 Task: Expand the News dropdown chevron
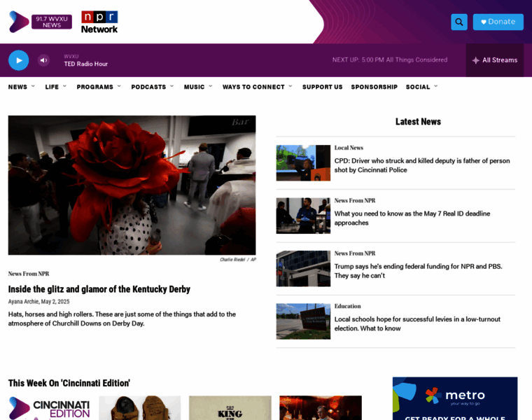33,87
